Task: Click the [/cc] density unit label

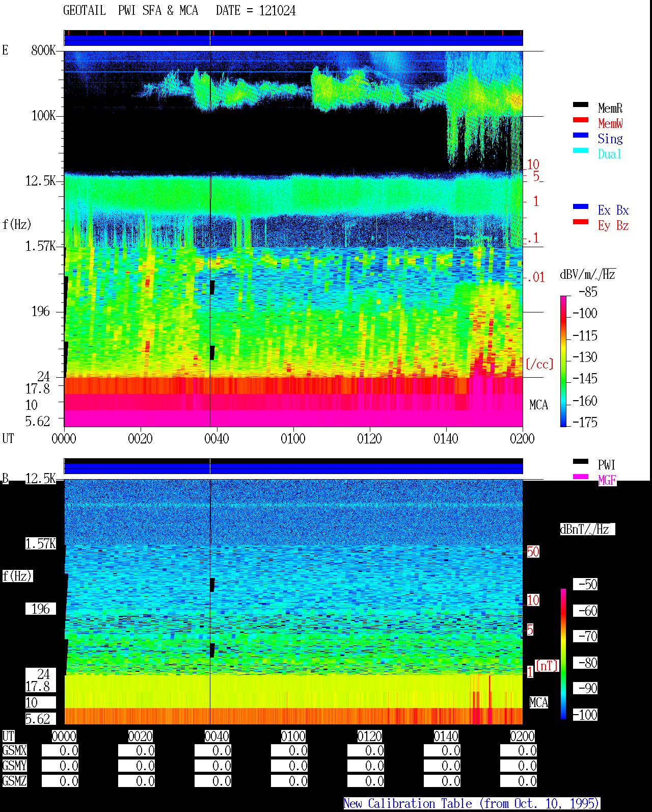Action: [x=539, y=364]
